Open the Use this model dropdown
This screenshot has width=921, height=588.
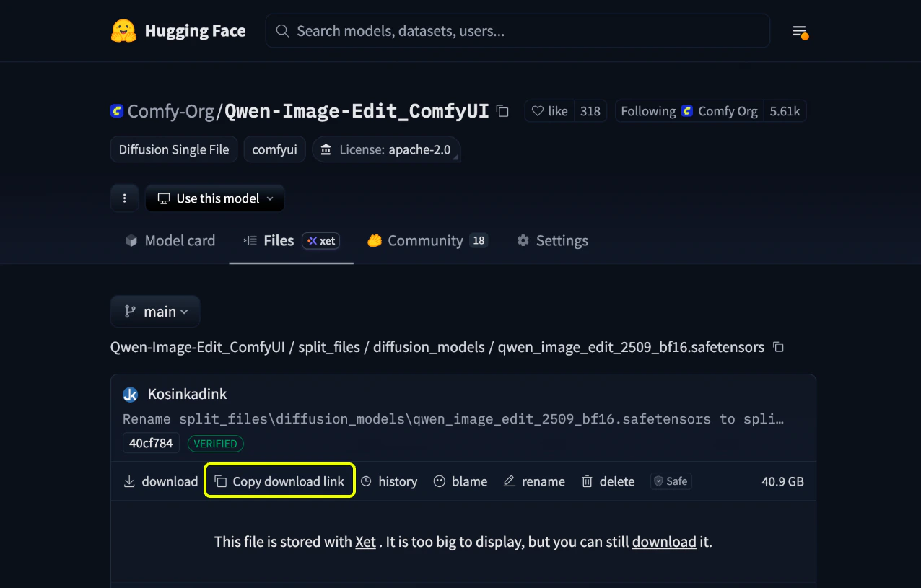(214, 198)
